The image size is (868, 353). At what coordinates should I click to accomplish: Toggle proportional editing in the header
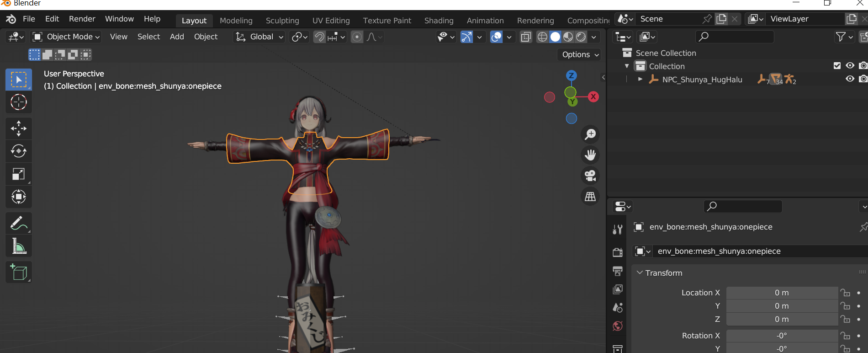357,37
